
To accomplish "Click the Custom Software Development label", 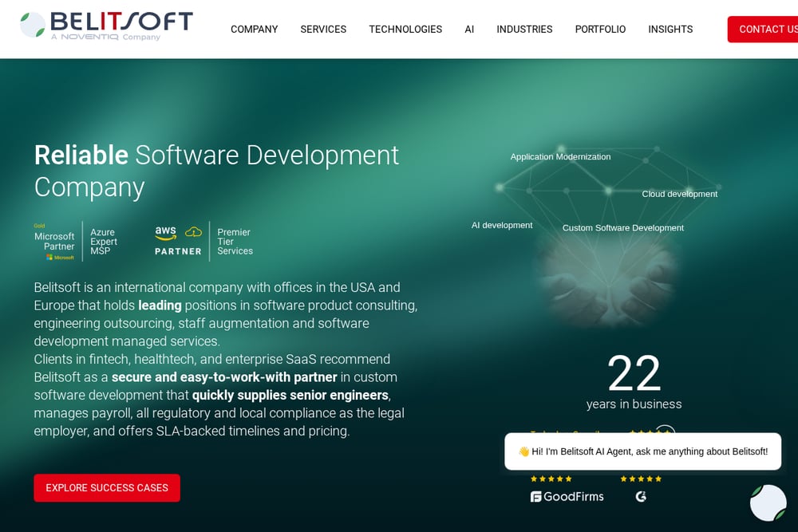I will 623,228.
